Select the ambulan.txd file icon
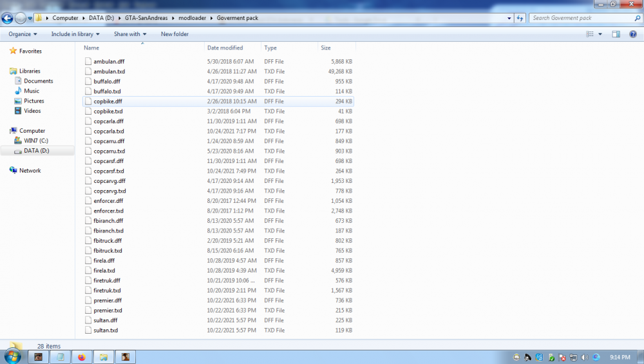Screen dimensions: 644x364 (x=88, y=71)
